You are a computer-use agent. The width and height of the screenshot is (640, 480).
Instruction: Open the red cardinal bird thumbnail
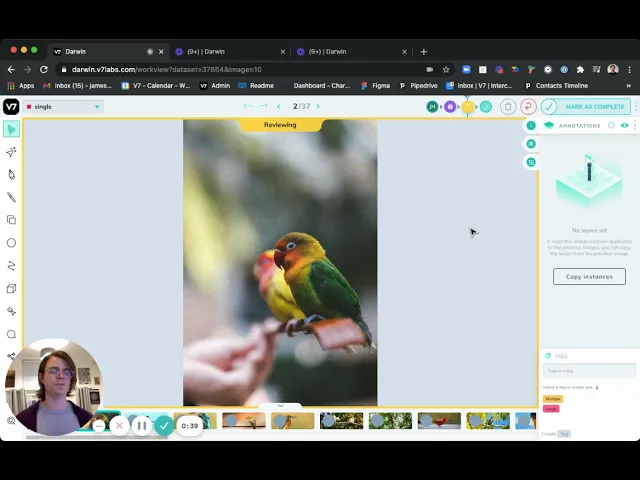[x=439, y=420]
